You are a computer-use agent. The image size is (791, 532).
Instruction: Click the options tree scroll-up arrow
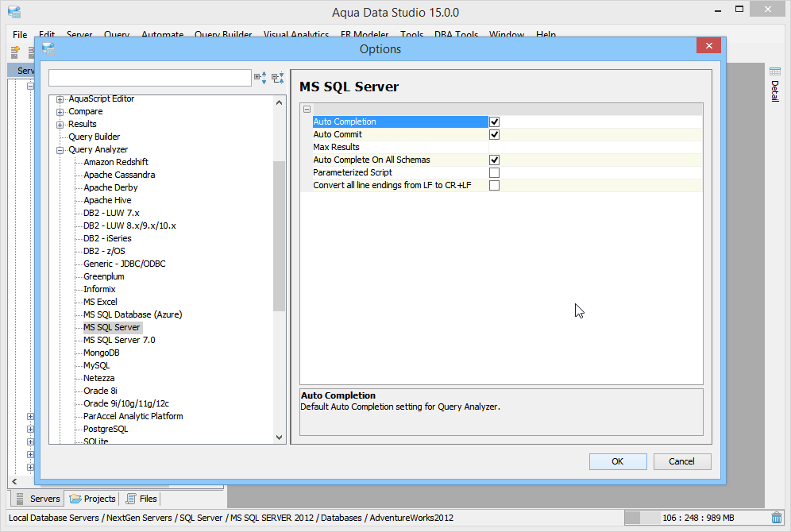(279, 102)
